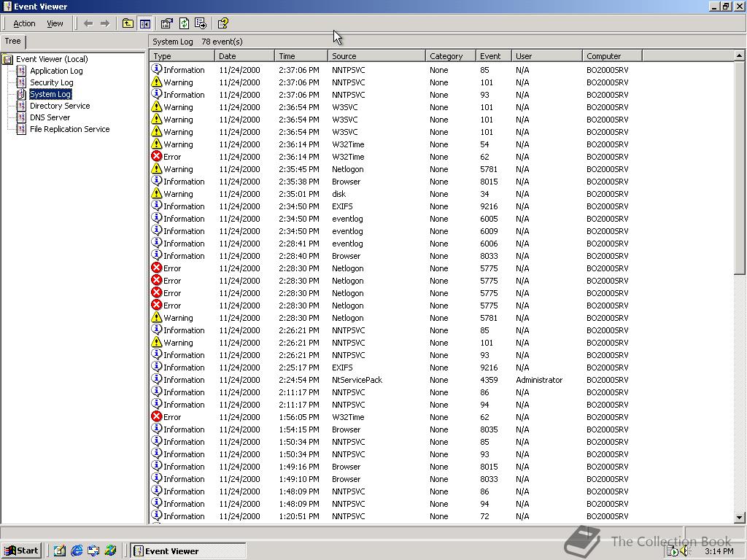This screenshot has height=560, width=747.
Task: Click the Back arrow toolbar button
Action: click(x=88, y=23)
